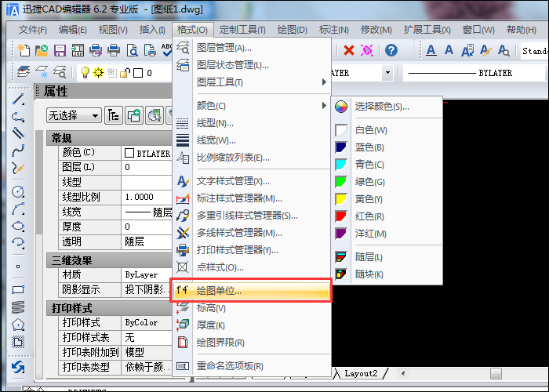This screenshot has width=549, height=392.
Task: Select the Arc drawing tool
Action: (18, 209)
